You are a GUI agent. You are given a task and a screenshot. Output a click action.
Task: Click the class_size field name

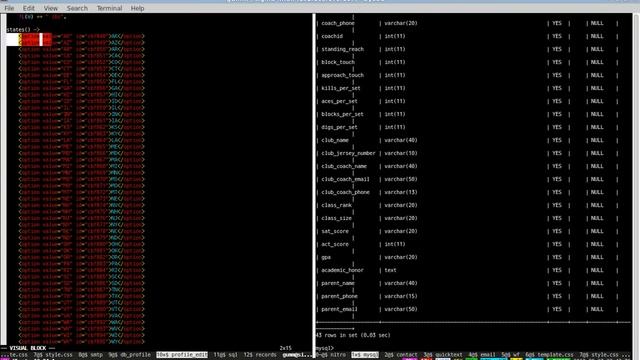pyautogui.click(x=336, y=218)
